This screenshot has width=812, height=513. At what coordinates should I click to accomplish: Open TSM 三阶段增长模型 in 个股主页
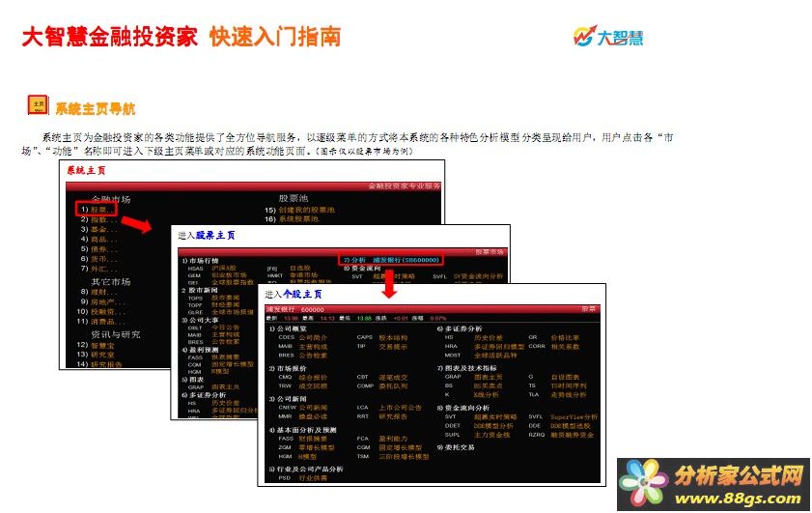[393, 457]
